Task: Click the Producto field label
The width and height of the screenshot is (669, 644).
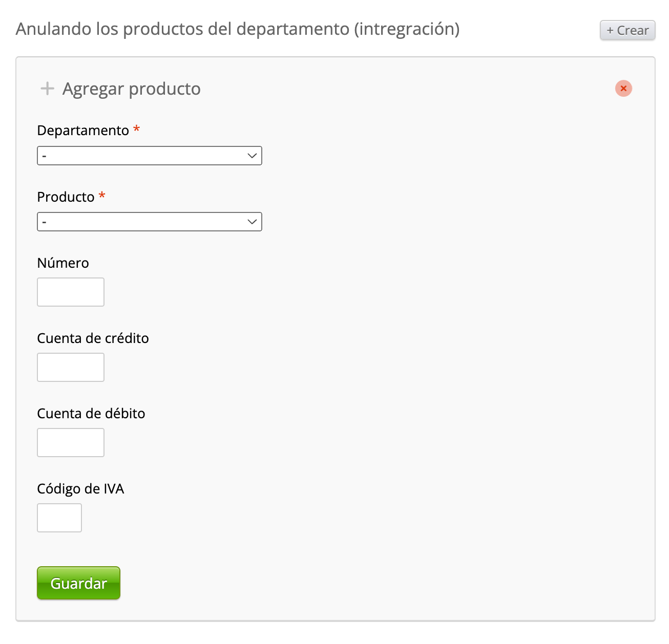Action: [66, 197]
